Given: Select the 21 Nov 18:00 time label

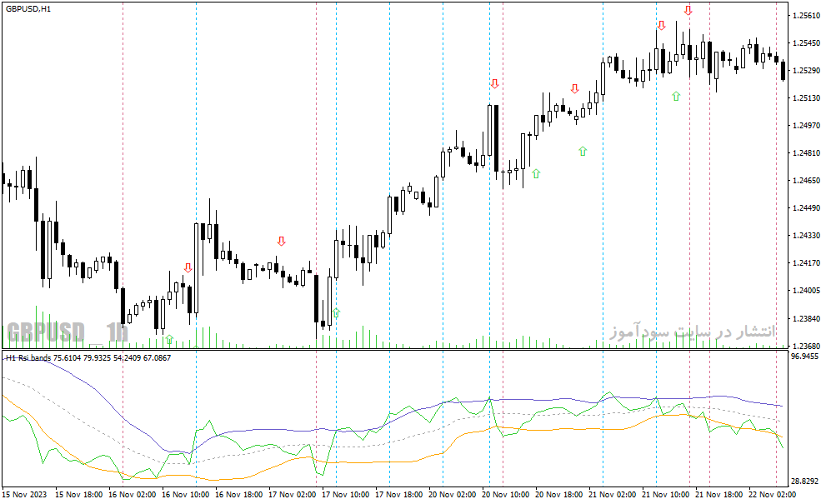Looking at the screenshot, I should click(x=718, y=495).
